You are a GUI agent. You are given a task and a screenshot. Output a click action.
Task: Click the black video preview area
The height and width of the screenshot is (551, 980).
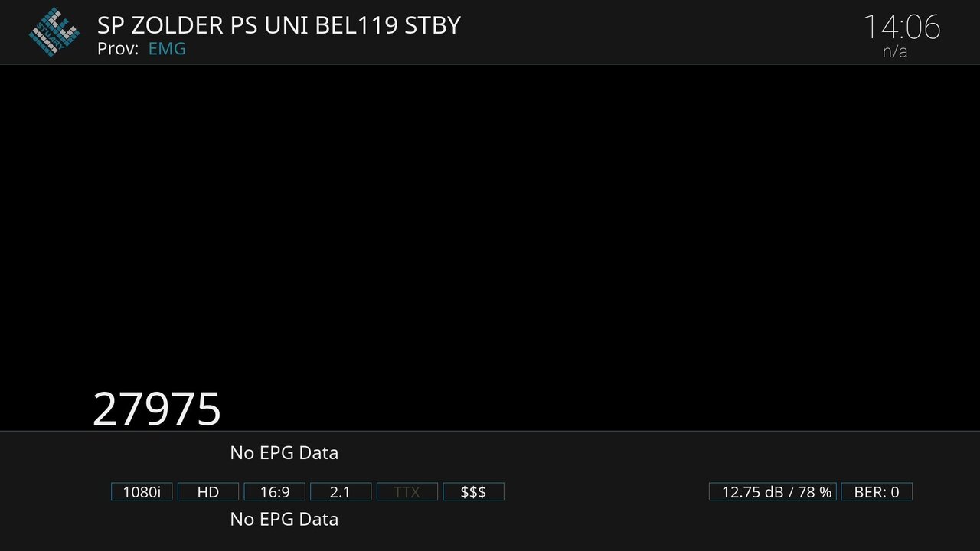tap(490, 230)
